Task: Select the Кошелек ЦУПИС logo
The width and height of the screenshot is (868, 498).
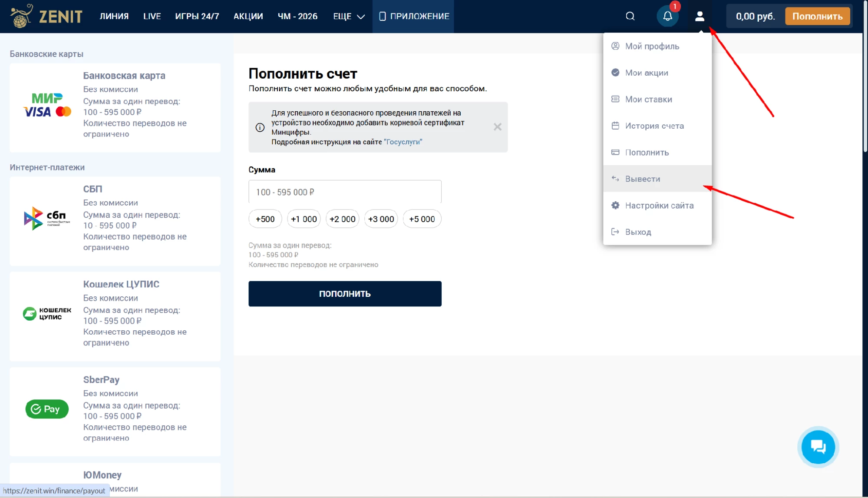Action: pyautogui.click(x=47, y=313)
